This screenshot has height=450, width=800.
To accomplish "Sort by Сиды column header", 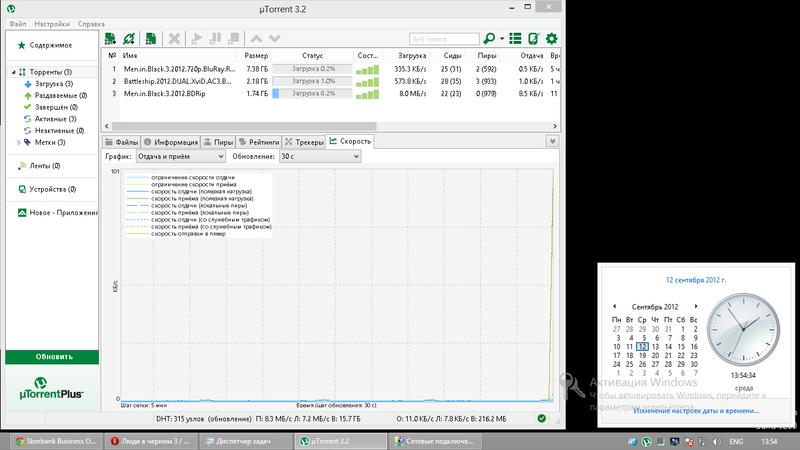I will (x=452, y=55).
